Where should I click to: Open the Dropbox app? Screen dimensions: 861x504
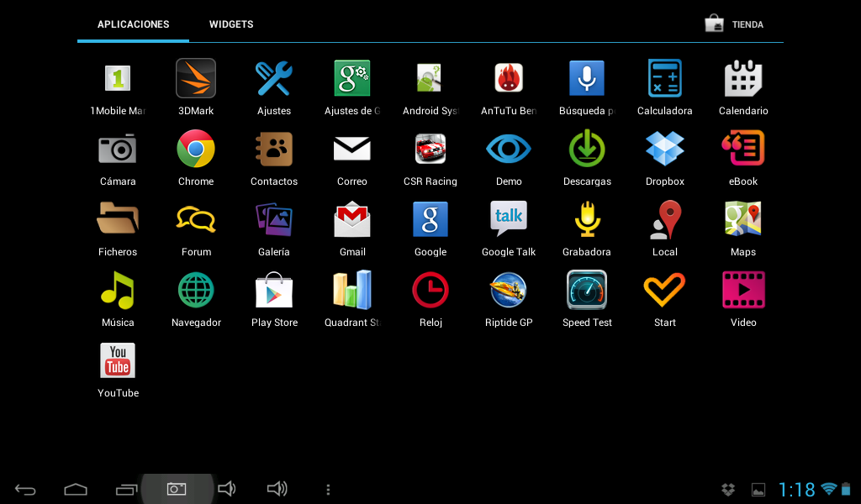click(664, 150)
